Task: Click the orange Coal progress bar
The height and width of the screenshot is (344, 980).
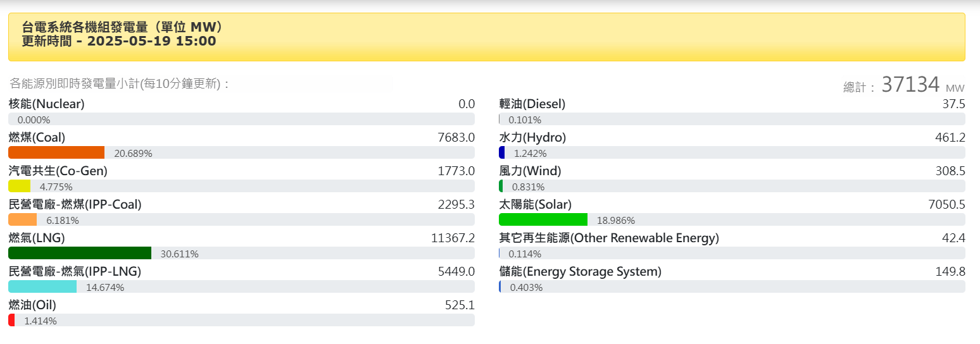Action: click(x=56, y=152)
